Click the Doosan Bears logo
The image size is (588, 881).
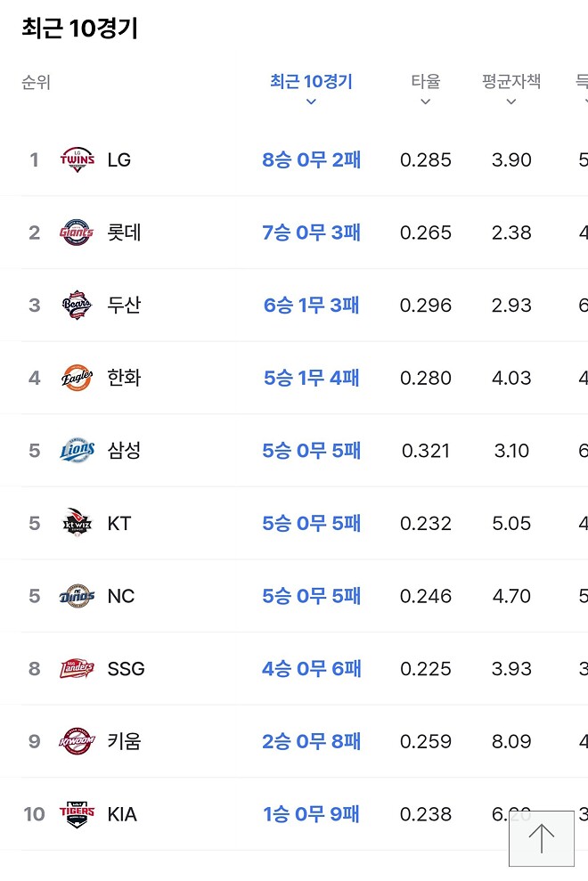[78, 305]
